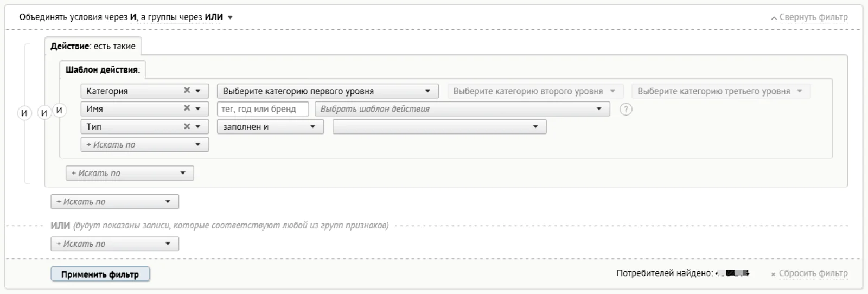Open help question mark icon
Screen dimensions: 868x294
point(626,109)
